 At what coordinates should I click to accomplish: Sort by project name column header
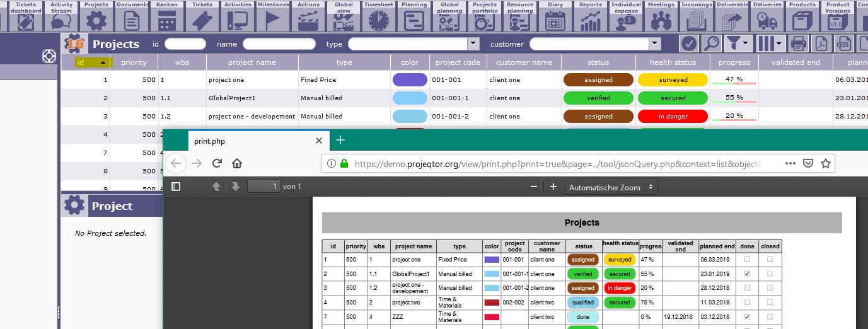coord(252,62)
